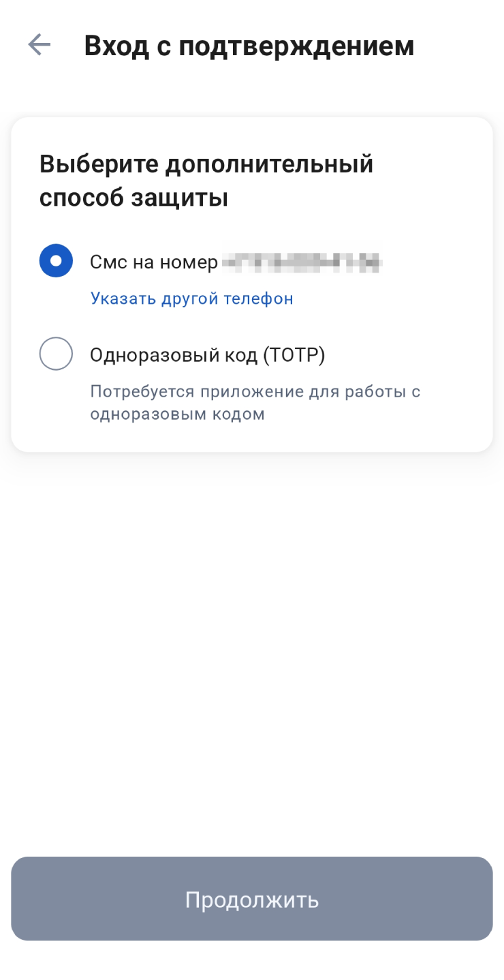504x980 pixels.
Task: Choose SMS confirmation via the filled blue radio
Action: (x=56, y=261)
